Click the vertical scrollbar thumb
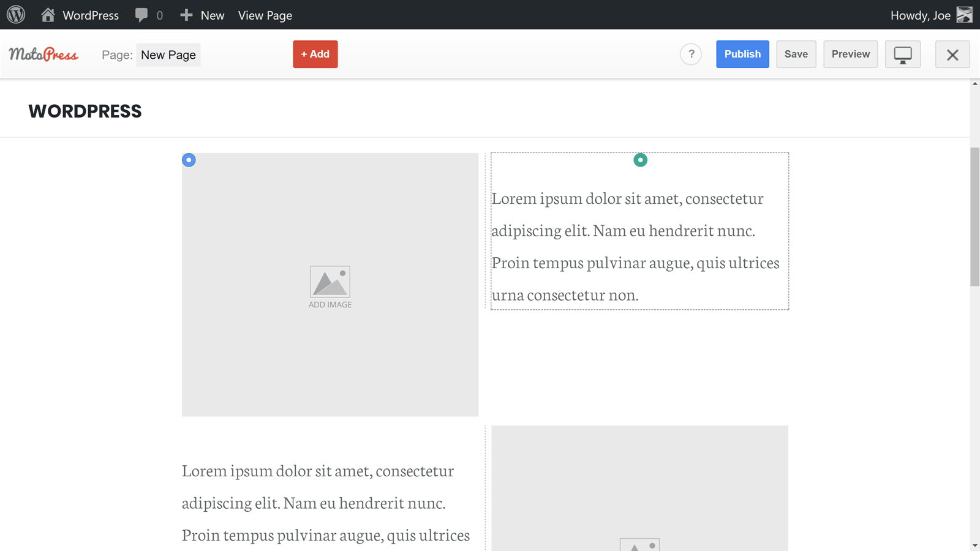 974,217
